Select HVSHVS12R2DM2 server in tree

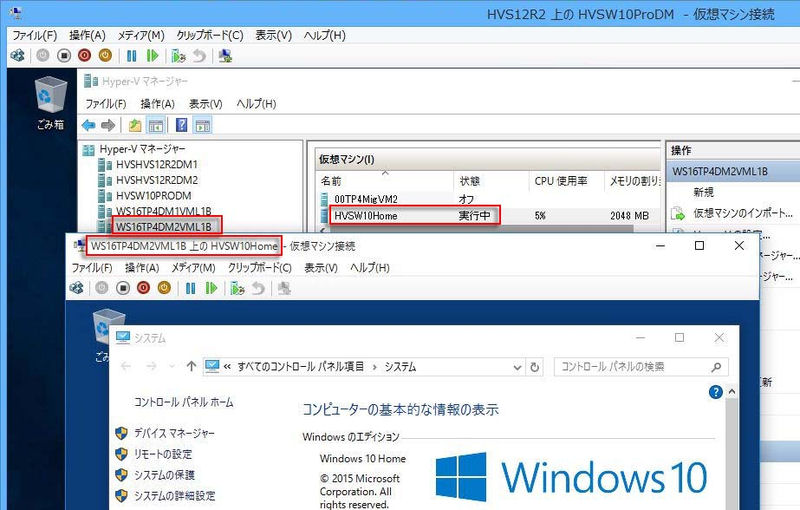point(148,180)
